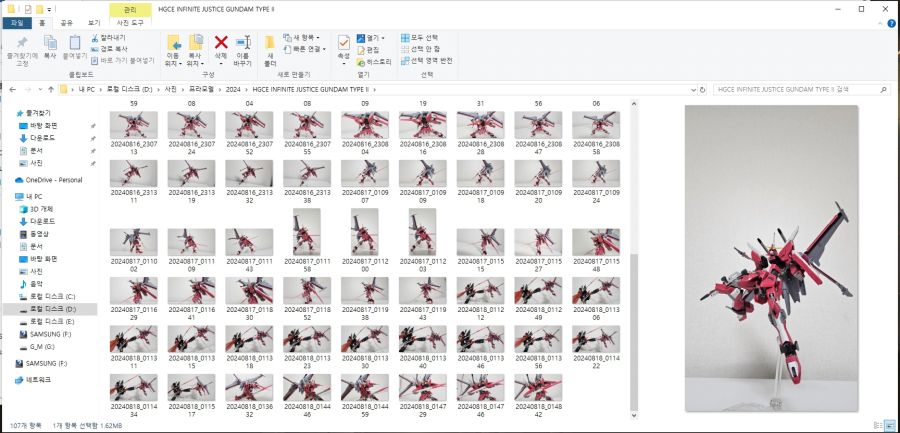Click the file list scrollbar up arrow
This screenshot has height=433, width=900.
tap(634, 104)
